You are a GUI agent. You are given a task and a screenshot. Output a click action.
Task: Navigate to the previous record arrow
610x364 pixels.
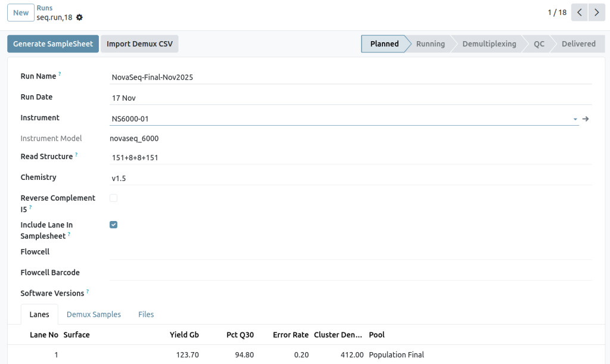579,12
